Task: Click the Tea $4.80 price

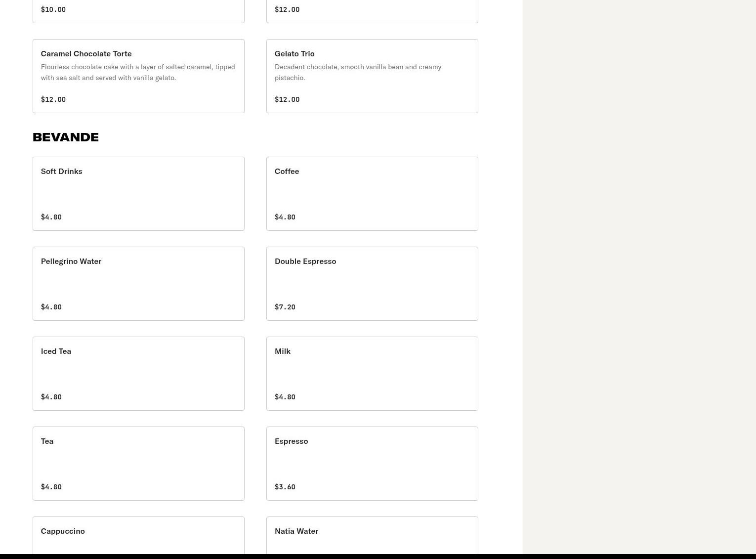Action: point(51,487)
